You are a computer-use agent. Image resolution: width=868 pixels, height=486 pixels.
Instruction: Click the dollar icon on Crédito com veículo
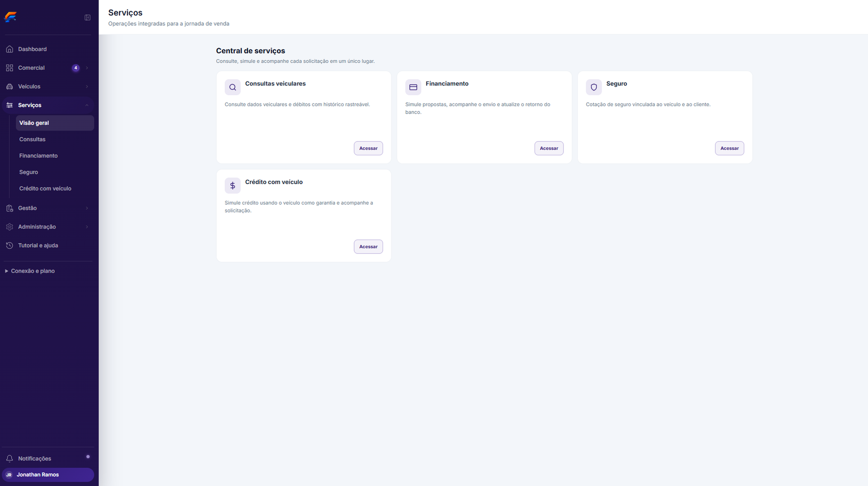click(x=232, y=186)
